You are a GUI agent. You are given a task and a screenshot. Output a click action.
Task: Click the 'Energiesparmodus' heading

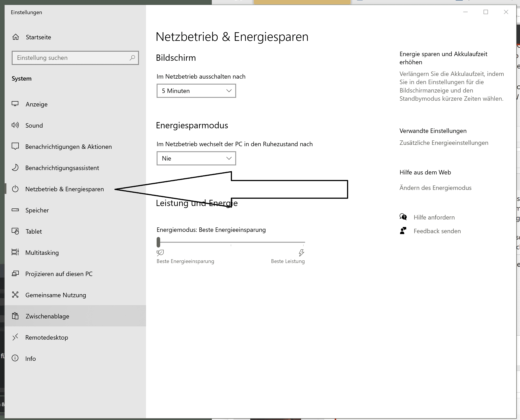tap(192, 125)
